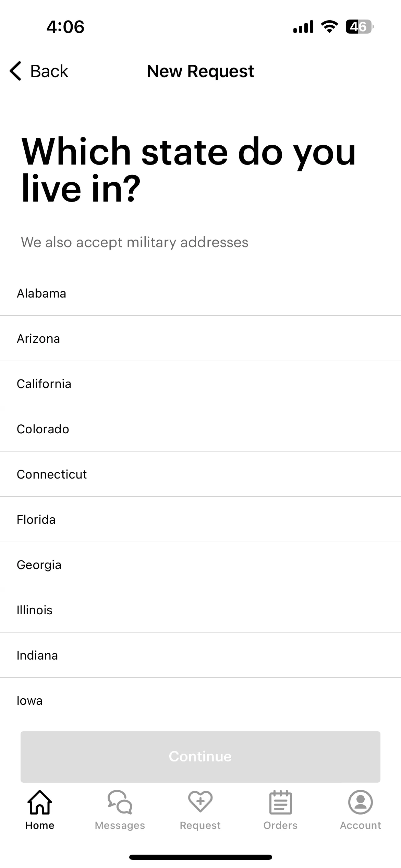Pick Colorado from the states
This screenshot has width=401, height=868.
click(200, 429)
